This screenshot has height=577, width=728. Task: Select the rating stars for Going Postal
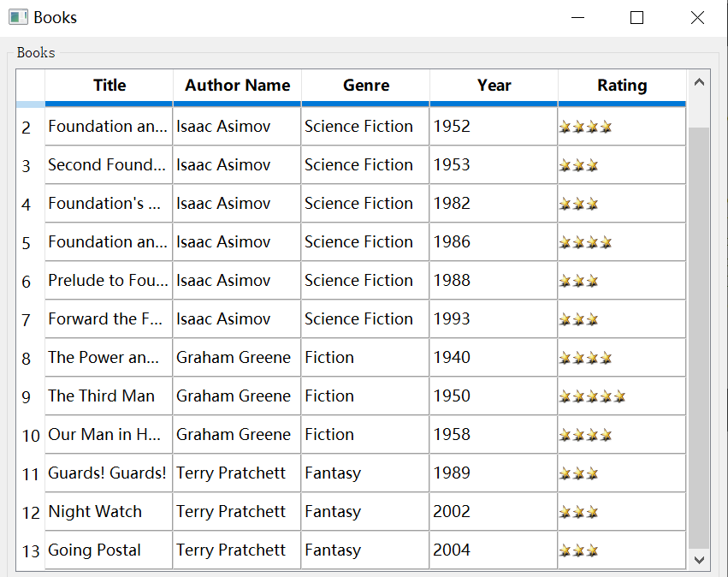pyautogui.click(x=579, y=550)
